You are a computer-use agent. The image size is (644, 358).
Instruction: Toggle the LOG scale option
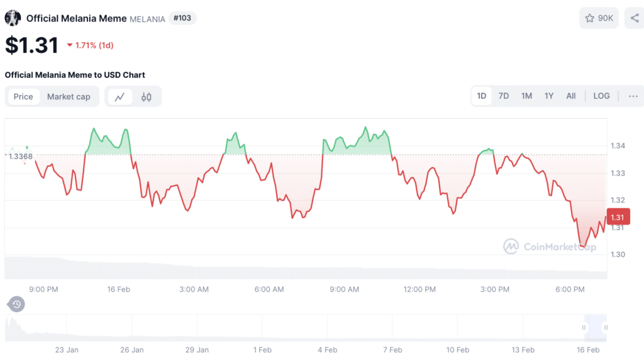click(x=601, y=96)
